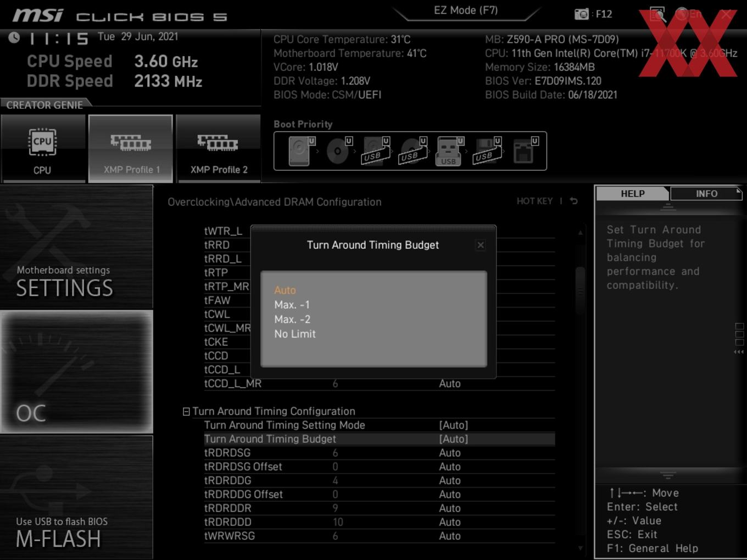
Task: Click the optical disc boot device icon
Action: click(x=338, y=151)
